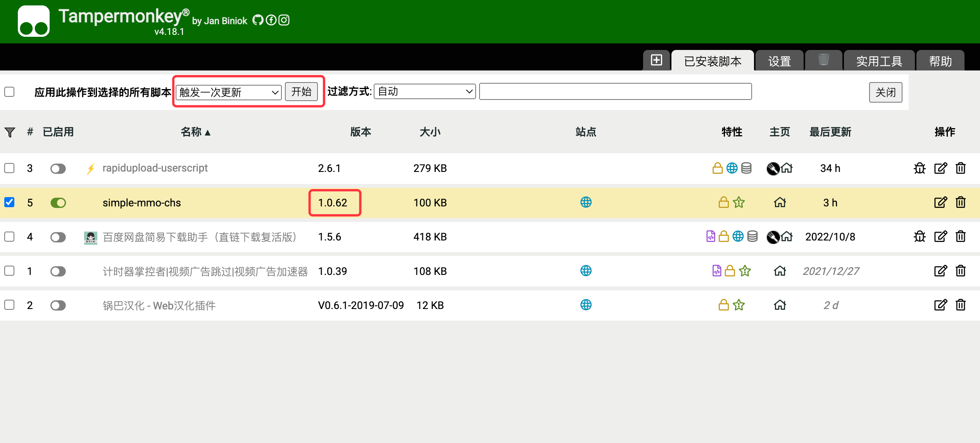980x443 pixels.
Task: Delete the rapidupload-userscript script
Action: click(x=961, y=168)
